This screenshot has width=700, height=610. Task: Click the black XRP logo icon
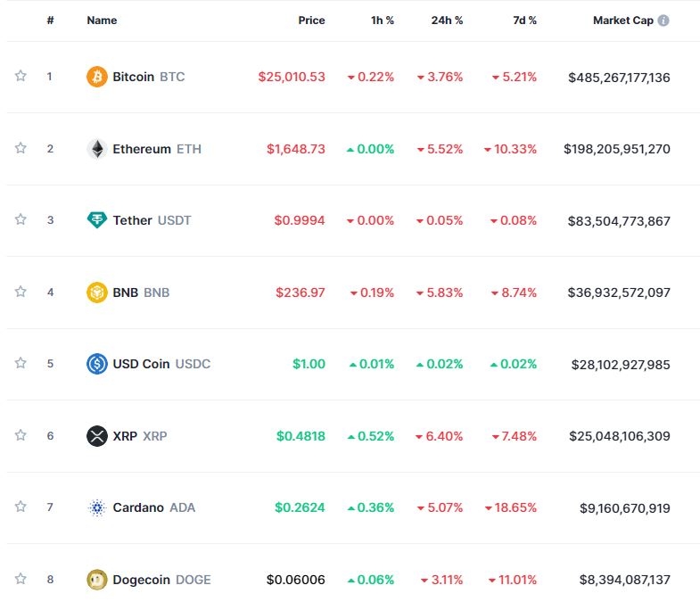click(x=96, y=436)
